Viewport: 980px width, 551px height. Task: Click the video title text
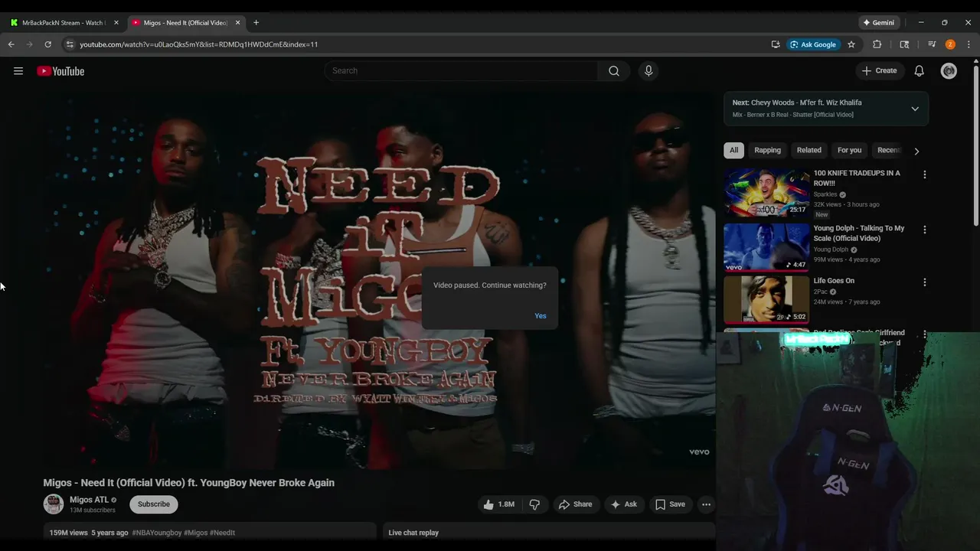(189, 483)
